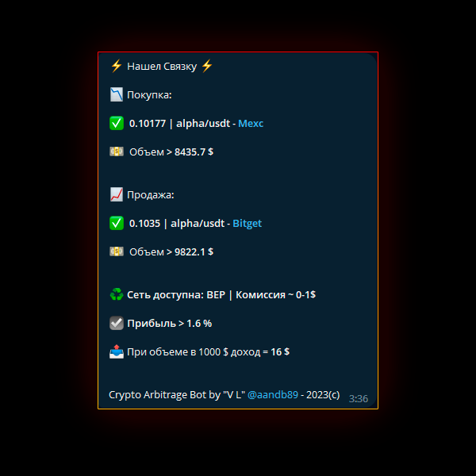
Task: Click the downtrend chart emoji beside Покупка
Action: [x=117, y=94]
